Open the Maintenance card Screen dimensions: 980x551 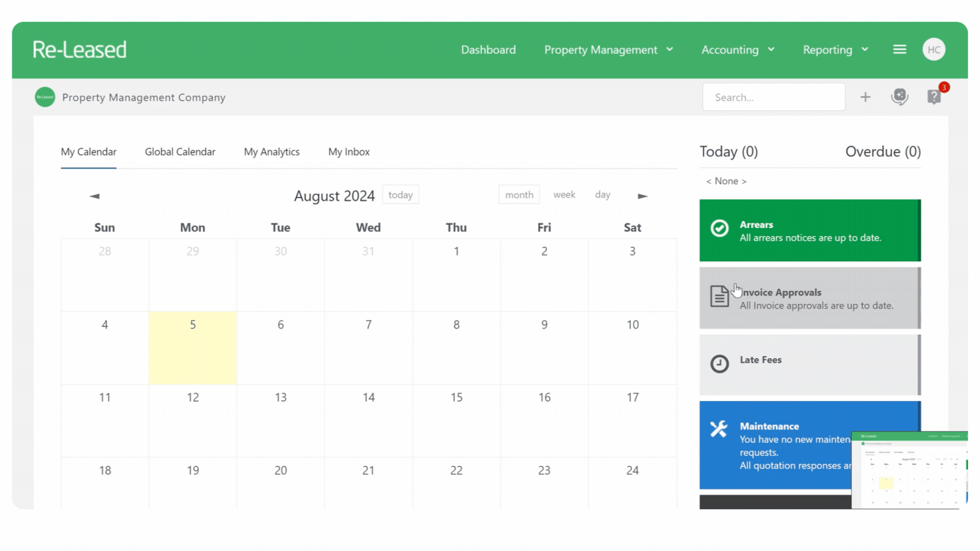(x=810, y=445)
